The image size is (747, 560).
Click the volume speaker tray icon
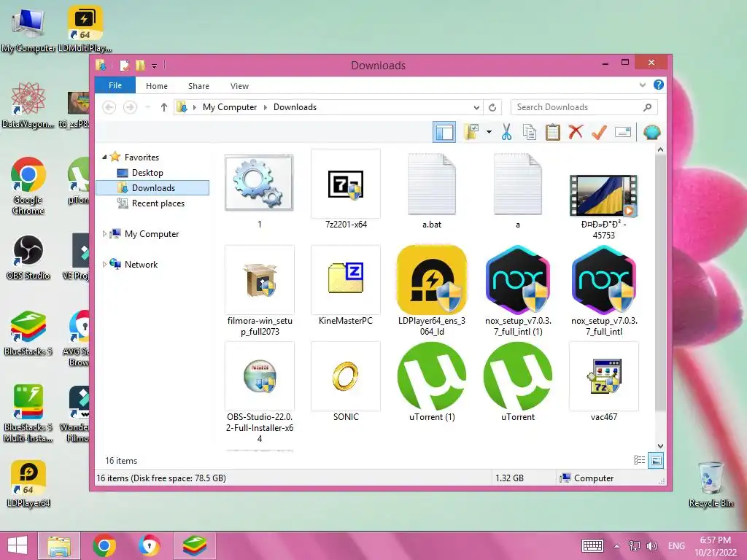click(x=651, y=545)
